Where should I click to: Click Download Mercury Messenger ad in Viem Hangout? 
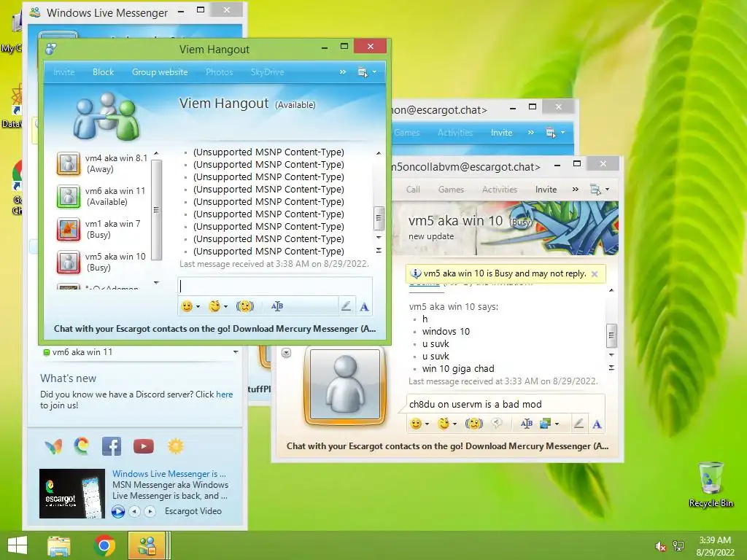[x=214, y=329]
